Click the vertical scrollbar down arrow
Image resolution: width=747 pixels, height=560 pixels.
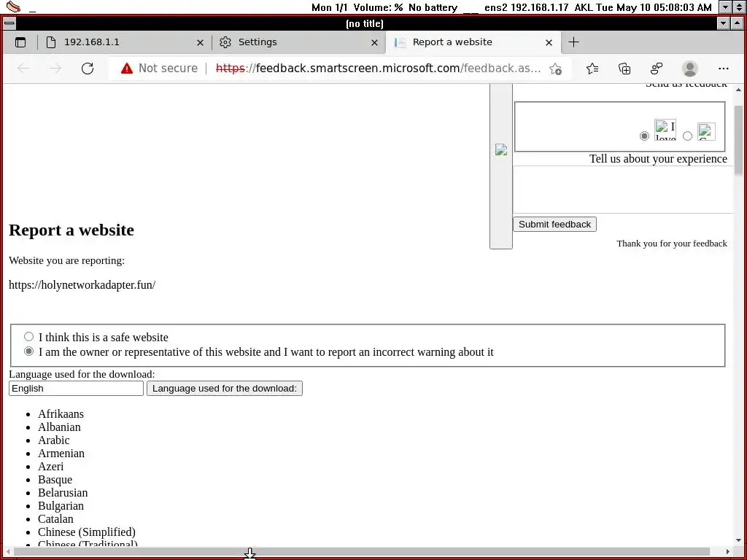click(x=738, y=540)
